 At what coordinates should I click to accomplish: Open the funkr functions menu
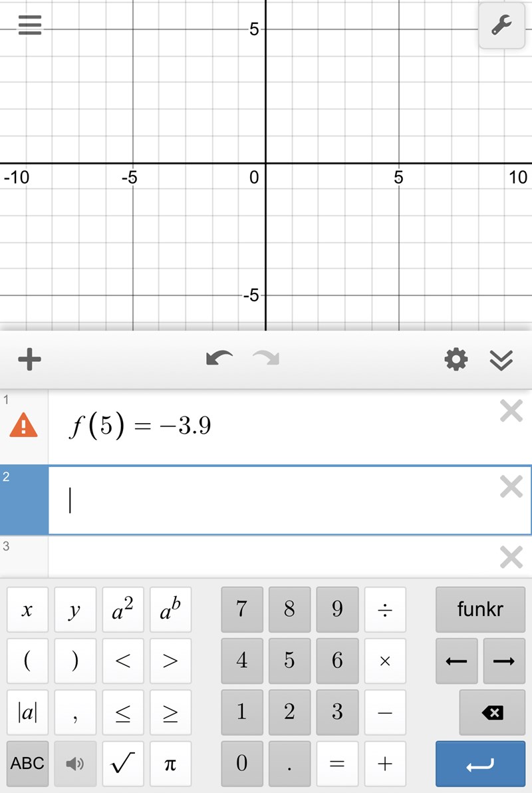point(480,609)
